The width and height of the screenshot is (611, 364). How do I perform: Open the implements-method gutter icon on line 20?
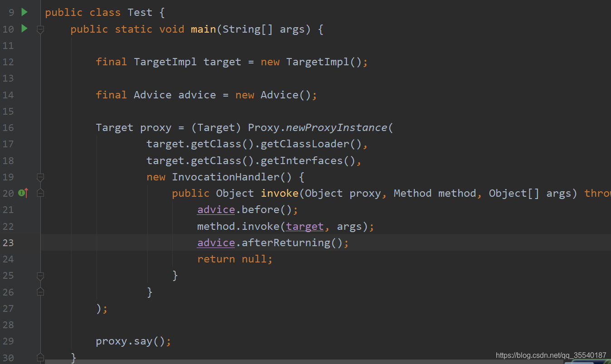[23, 193]
